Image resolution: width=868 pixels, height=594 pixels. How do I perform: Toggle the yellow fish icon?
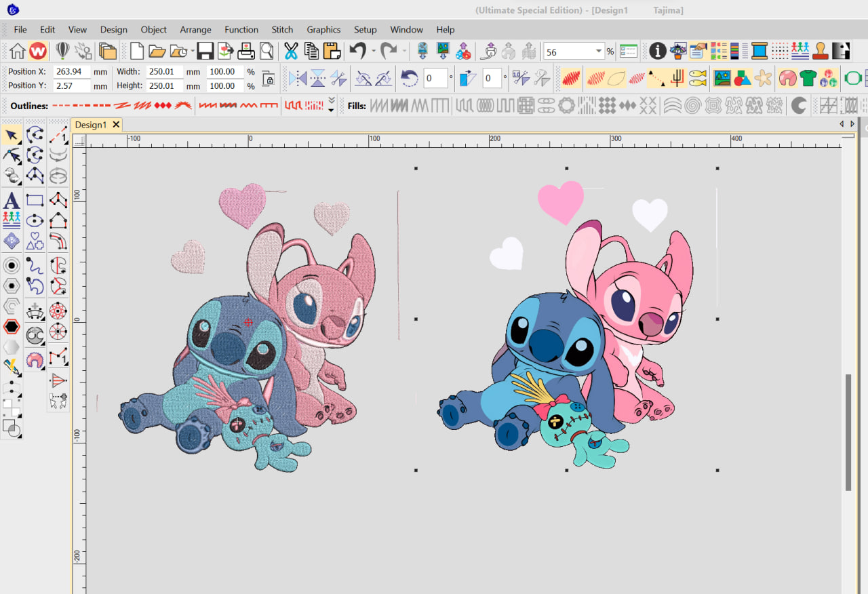697,78
